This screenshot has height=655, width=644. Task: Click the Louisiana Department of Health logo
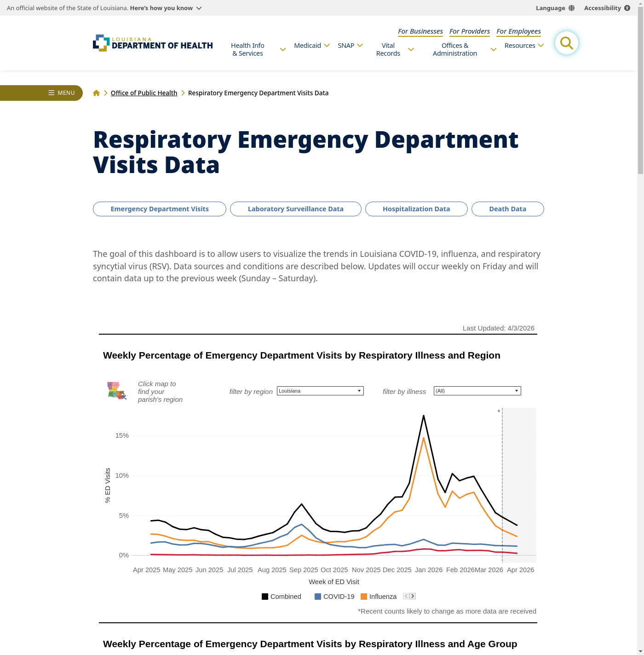tap(153, 43)
